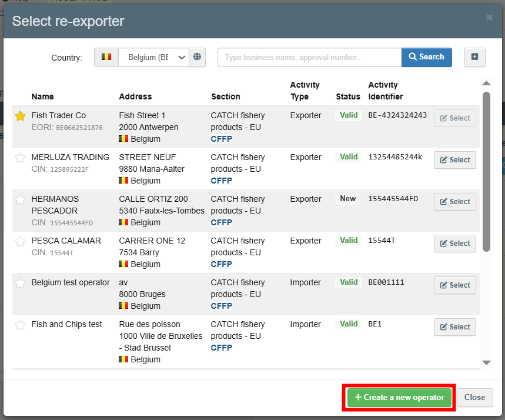This screenshot has height=420, width=505.
Task: Close the Select re-exporter dialog via X
Action: 489,18
